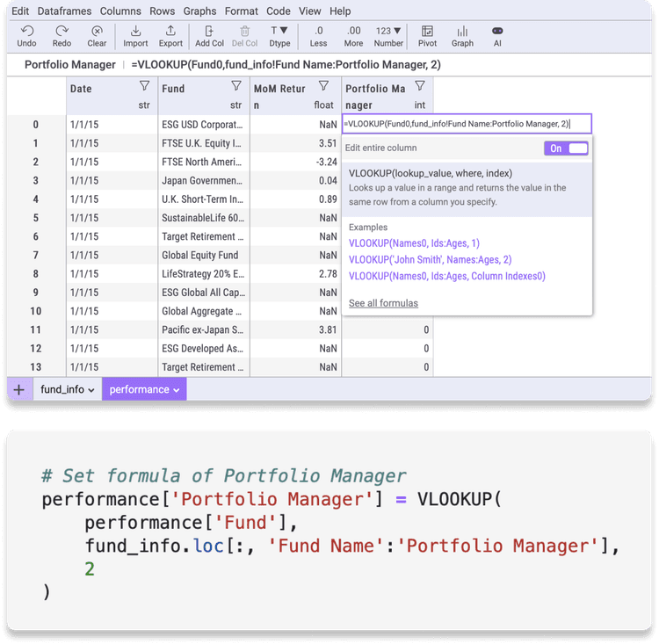
Task: Open filter for the Fund column
Action: click(x=236, y=86)
